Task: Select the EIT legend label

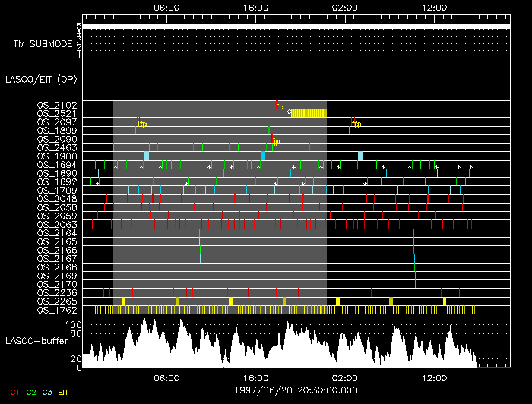Action: pos(64,392)
